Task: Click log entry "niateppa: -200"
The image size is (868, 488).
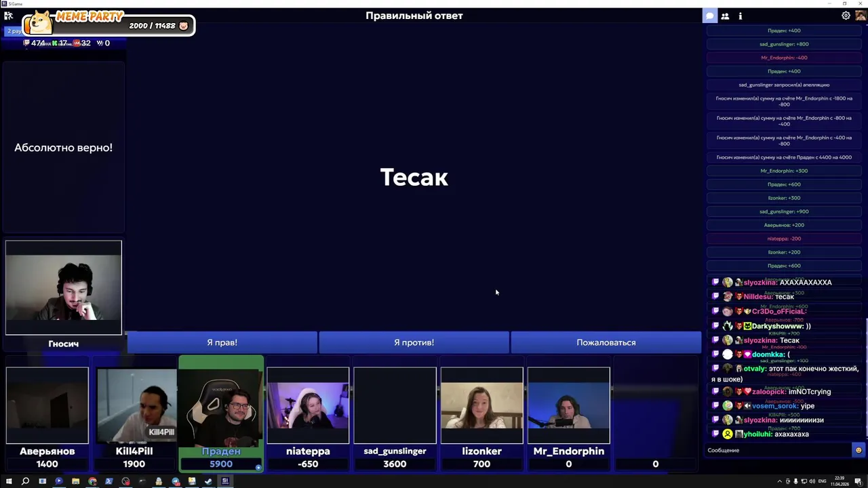Action: click(784, 239)
